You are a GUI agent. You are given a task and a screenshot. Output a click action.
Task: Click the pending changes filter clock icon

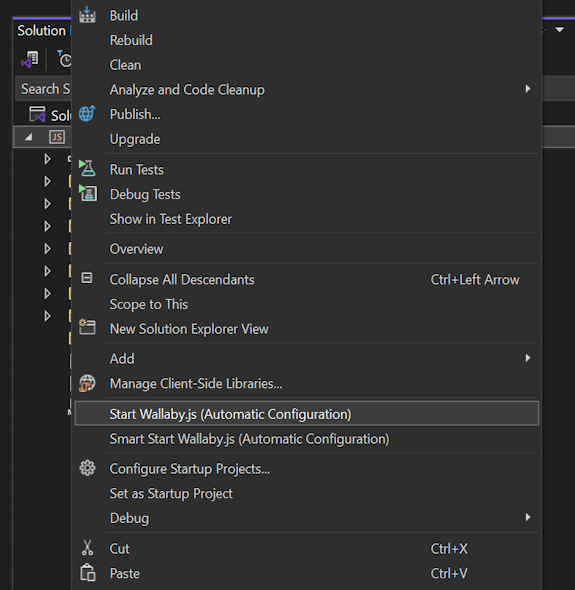(64, 59)
